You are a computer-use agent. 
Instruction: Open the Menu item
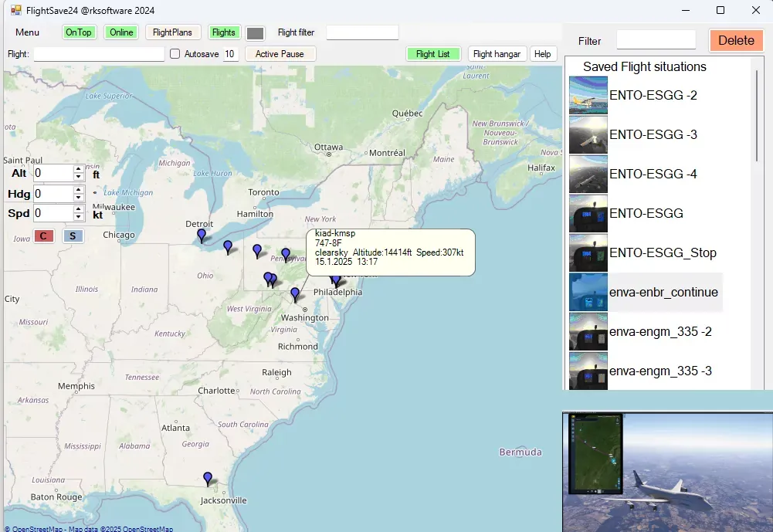(27, 32)
